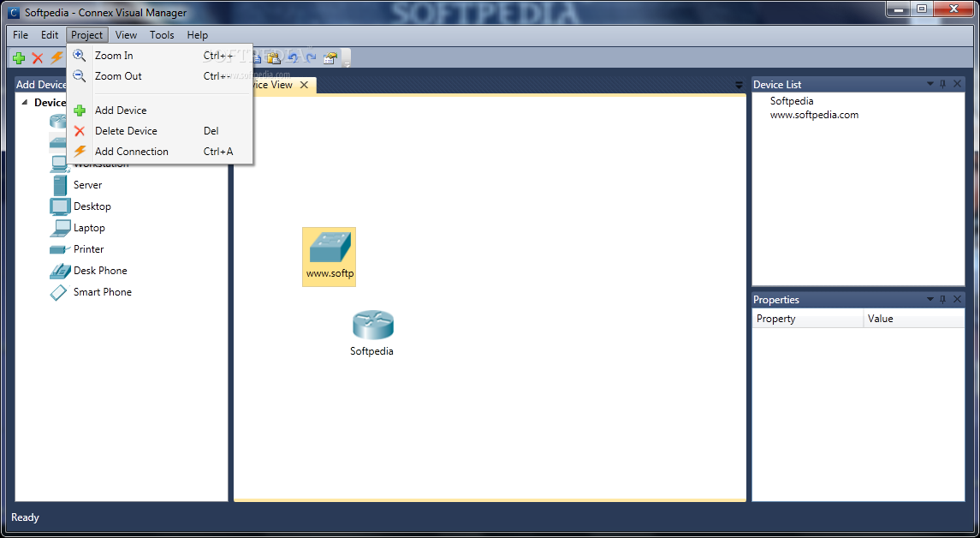This screenshot has height=538, width=980.
Task: Open the View menu
Action: coord(127,35)
